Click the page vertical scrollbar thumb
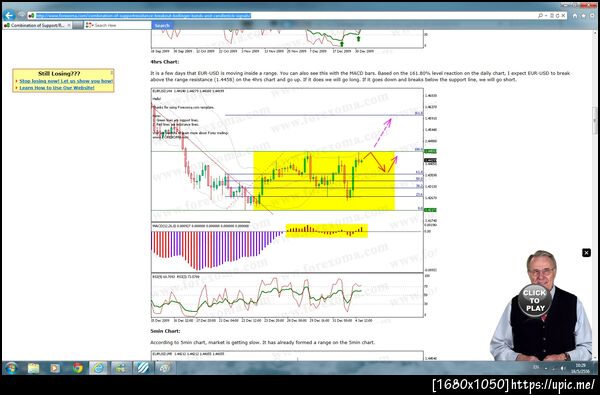The image size is (600, 395). [x=595, y=121]
